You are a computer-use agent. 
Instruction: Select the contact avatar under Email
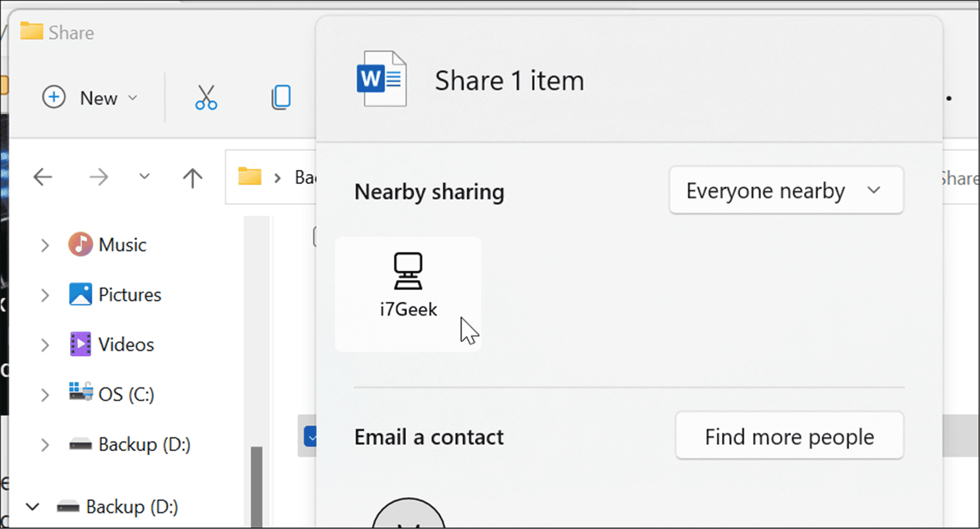pos(408,516)
